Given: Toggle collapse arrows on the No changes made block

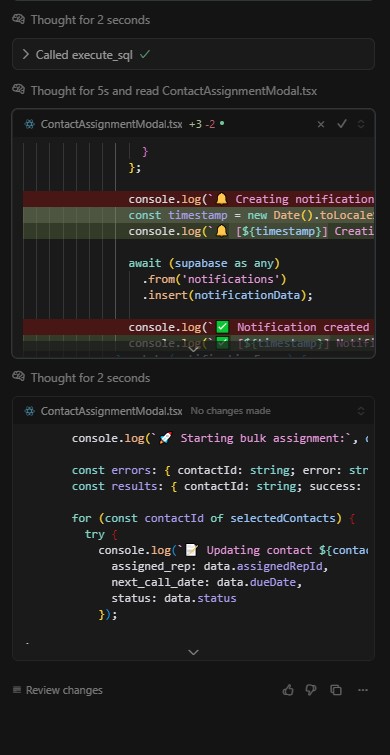Looking at the screenshot, I should click(x=361, y=411).
